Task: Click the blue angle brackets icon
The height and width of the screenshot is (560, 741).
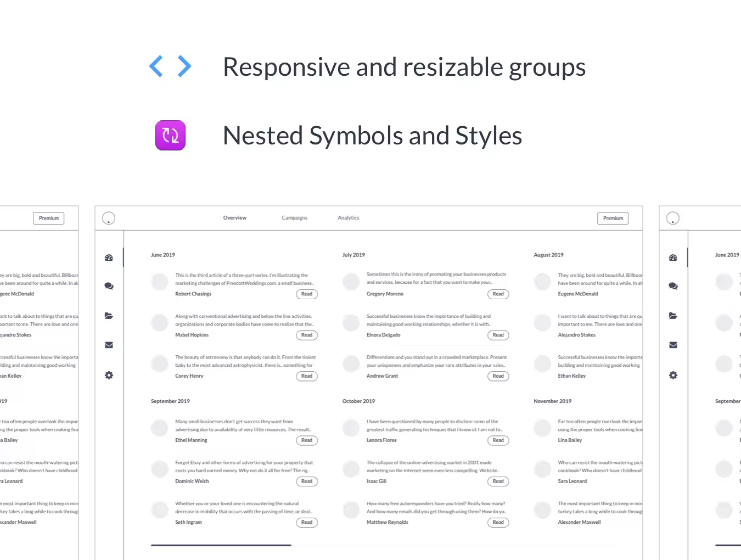Action: point(170,66)
